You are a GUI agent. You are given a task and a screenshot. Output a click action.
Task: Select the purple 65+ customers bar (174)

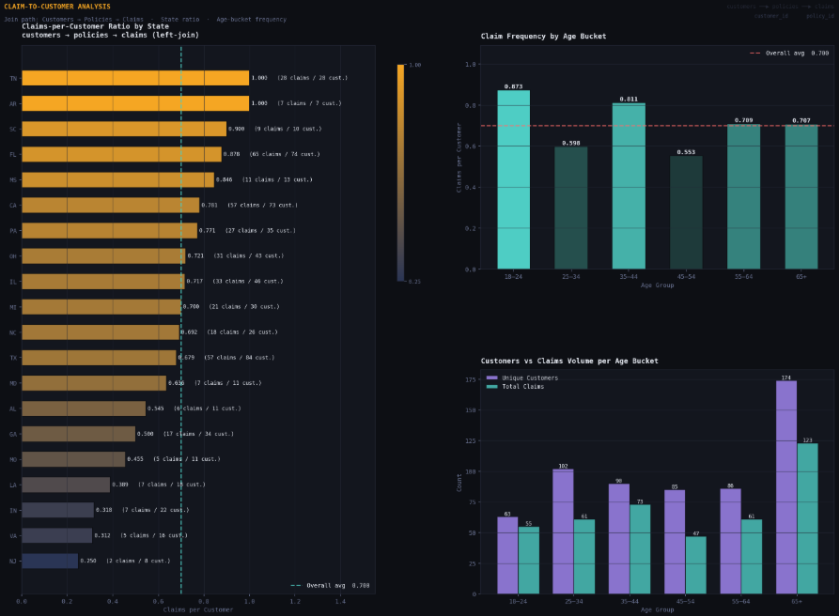(786, 487)
